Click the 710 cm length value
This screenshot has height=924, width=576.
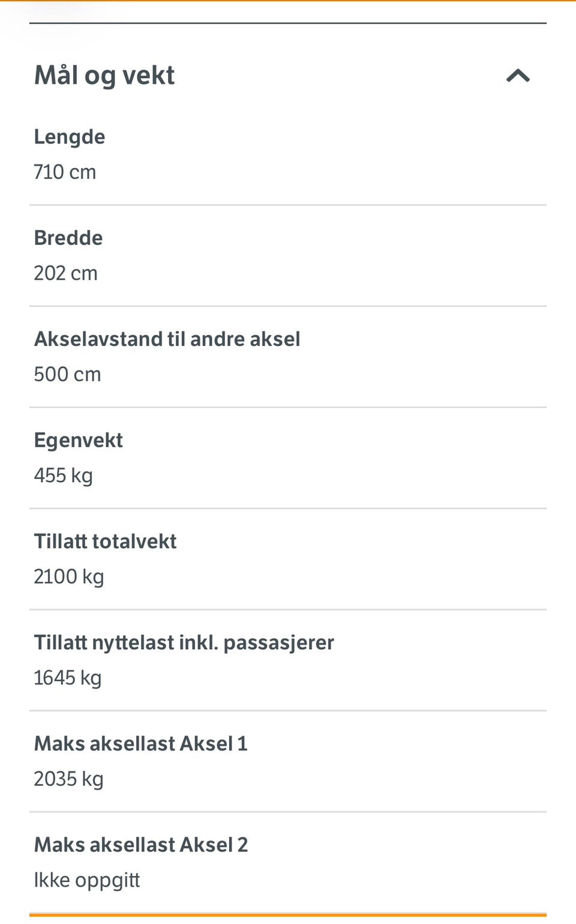pyautogui.click(x=65, y=172)
